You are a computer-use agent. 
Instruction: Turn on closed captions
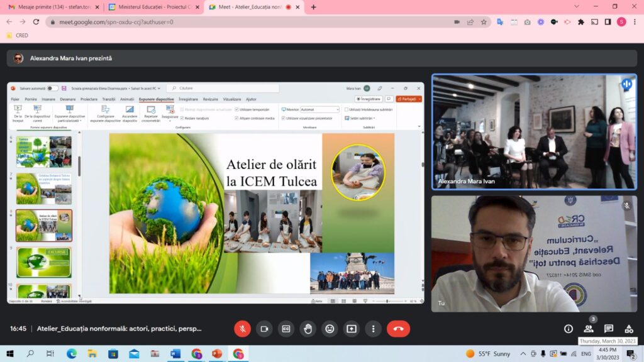(286, 329)
